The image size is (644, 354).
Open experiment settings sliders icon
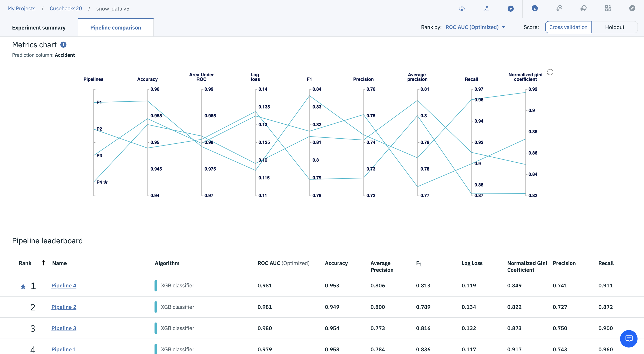pyautogui.click(x=486, y=8)
